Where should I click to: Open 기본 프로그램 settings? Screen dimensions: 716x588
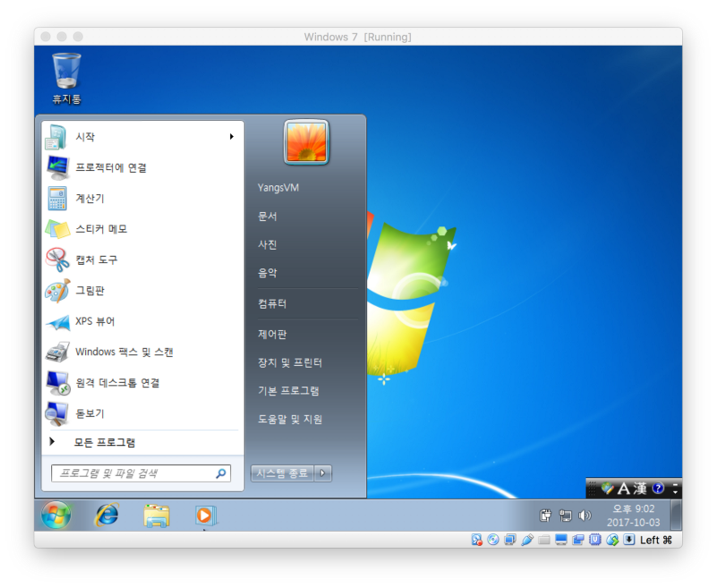tap(288, 390)
